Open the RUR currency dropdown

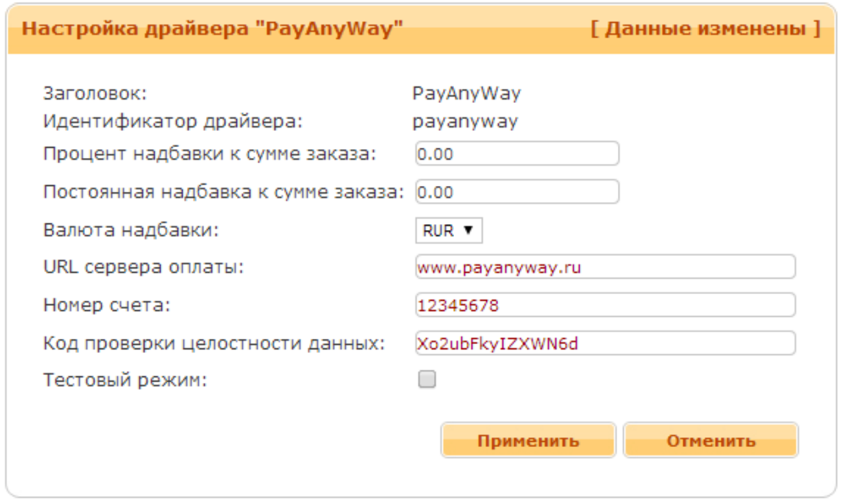[x=449, y=231]
